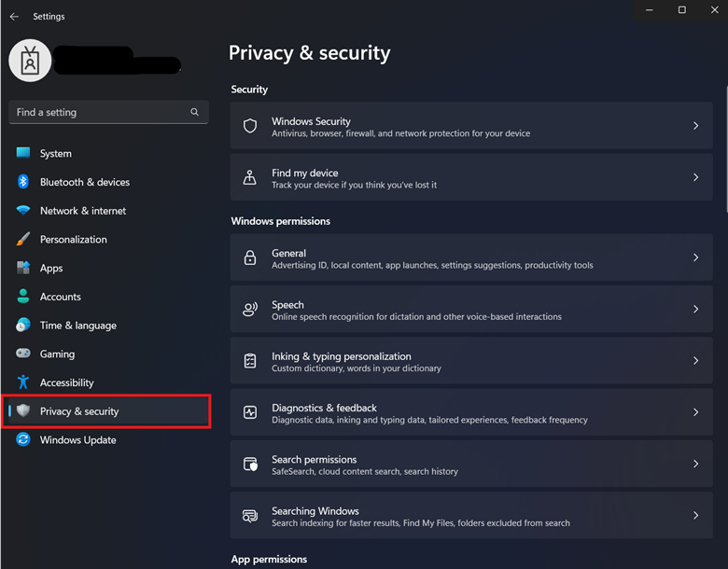Click the vertical scrollbar on the right

(726, 148)
